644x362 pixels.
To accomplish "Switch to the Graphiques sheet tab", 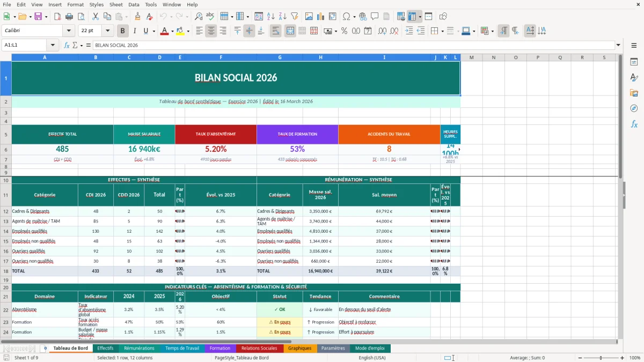I will (x=299, y=348).
